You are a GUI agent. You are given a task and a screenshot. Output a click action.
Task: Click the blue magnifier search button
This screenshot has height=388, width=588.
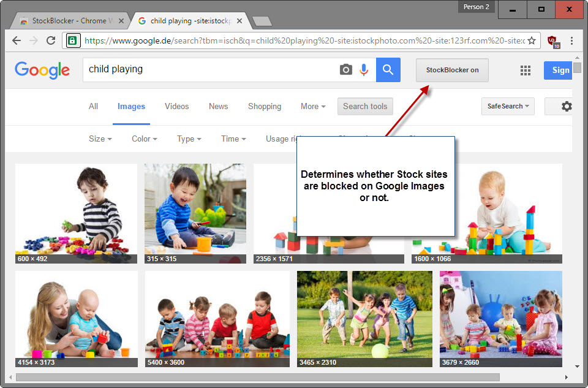pyautogui.click(x=388, y=70)
